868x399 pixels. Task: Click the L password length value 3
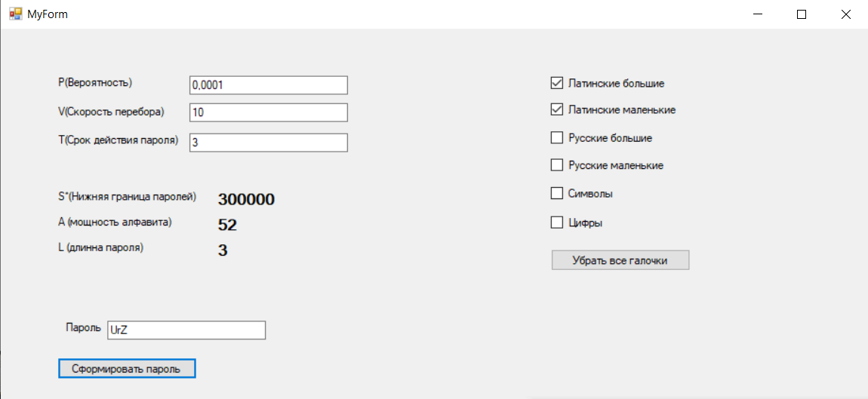click(x=223, y=250)
